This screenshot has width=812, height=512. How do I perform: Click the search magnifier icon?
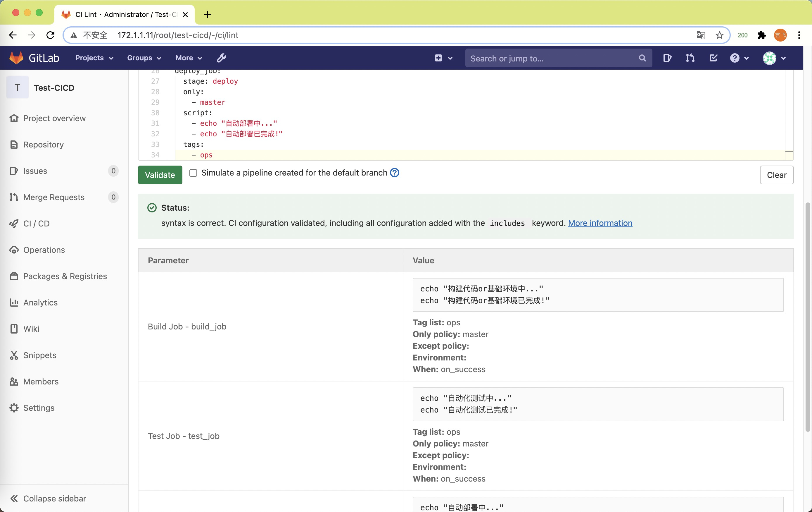[x=642, y=58]
